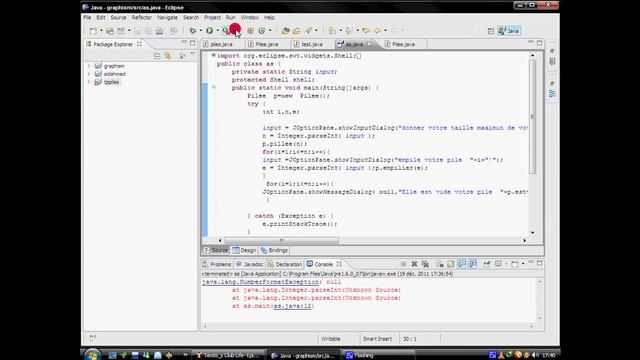Toggle Show Console on standard error change
This screenshot has width=640, height=360.
pos(472,264)
